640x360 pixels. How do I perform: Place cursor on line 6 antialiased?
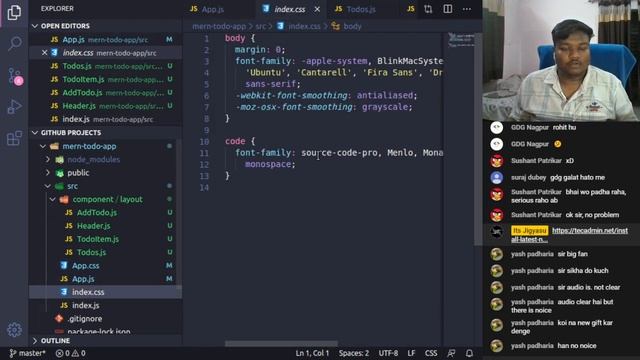384,95
